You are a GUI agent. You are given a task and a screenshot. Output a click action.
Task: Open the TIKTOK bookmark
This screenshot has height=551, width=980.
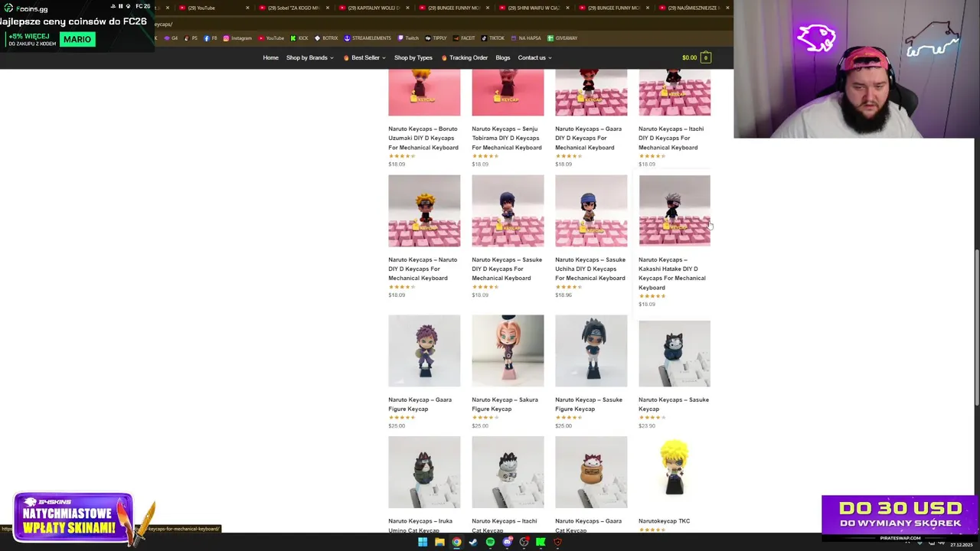493,38
